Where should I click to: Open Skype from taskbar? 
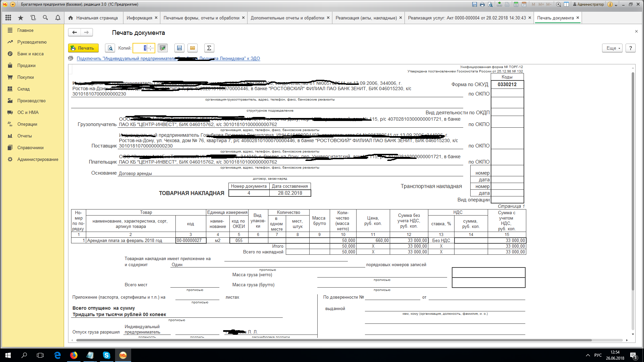click(107, 355)
